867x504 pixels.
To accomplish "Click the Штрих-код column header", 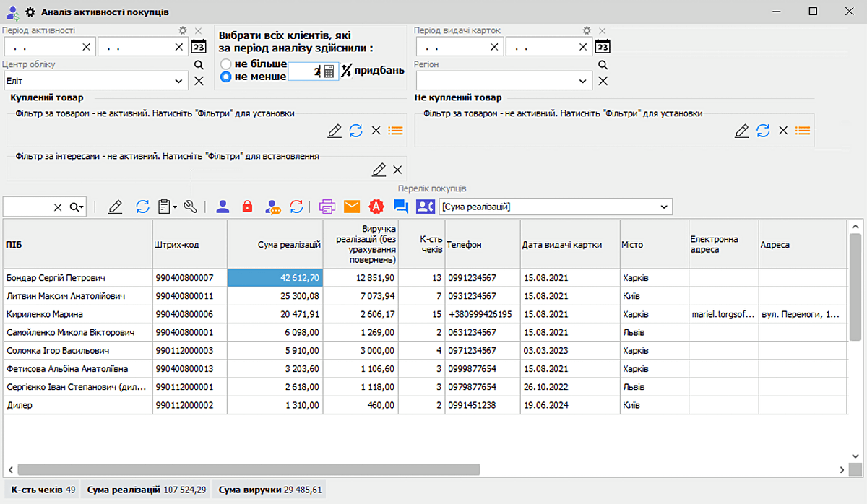I will pyautogui.click(x=188, y=244).
